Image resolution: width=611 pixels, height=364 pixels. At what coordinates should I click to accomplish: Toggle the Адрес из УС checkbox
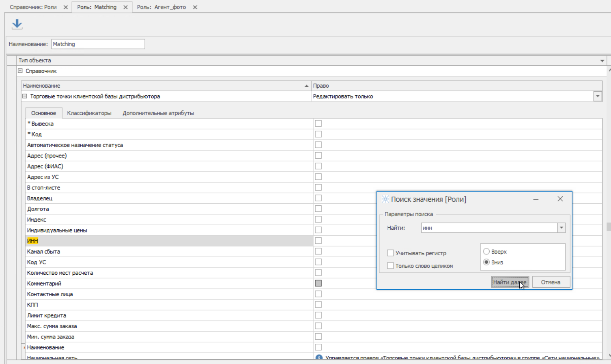[x=318, y=177]
